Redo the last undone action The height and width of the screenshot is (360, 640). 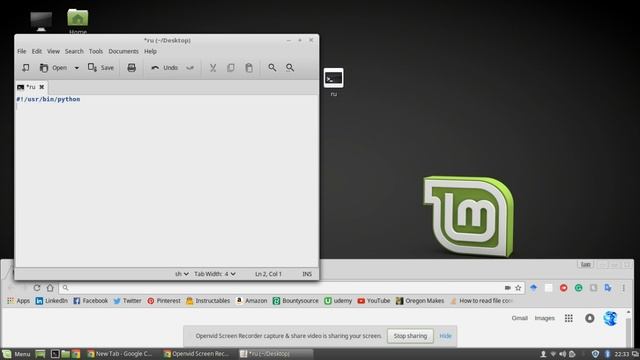[x=190, y=68]
